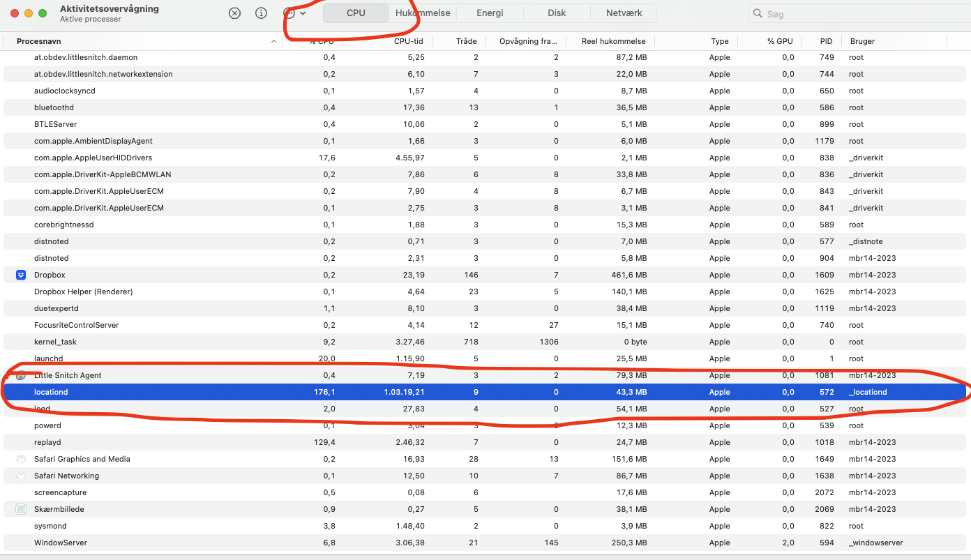Viewport: 971px width, 560px height.
Task: Click the magnifying glass search icon
Action: tap(758, 14)
